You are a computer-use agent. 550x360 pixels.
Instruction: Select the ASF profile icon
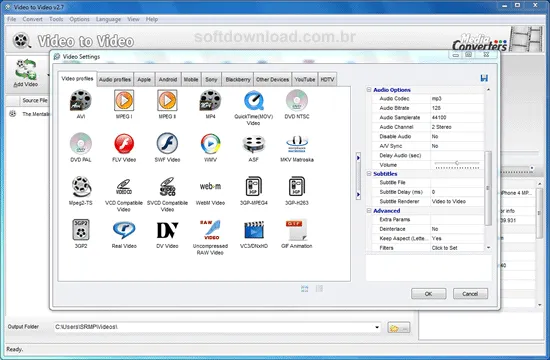[253, 144]
